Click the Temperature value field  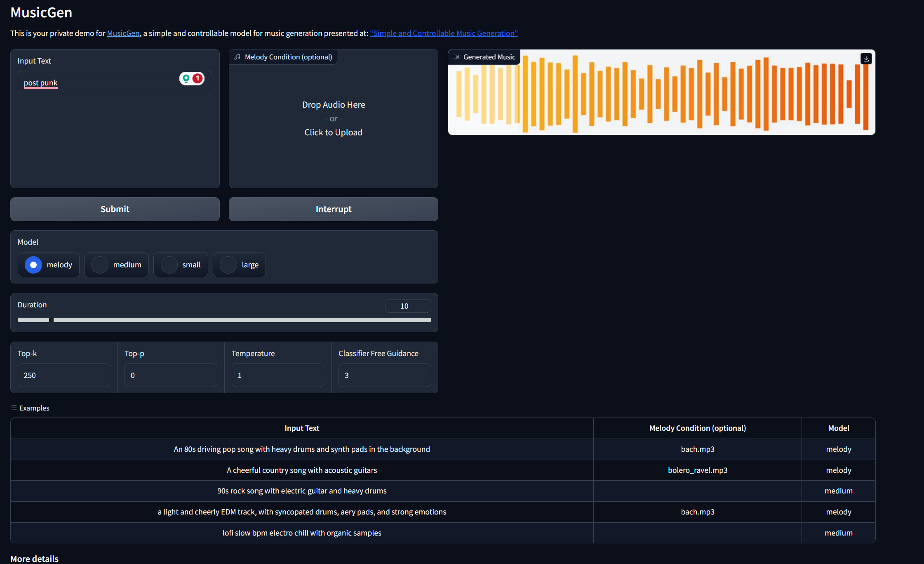point(277,375)
